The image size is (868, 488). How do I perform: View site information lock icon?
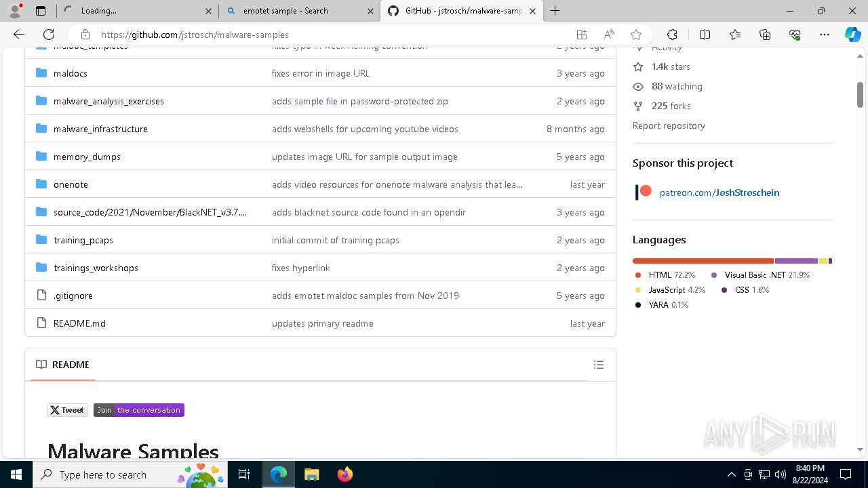coord(85,35)
